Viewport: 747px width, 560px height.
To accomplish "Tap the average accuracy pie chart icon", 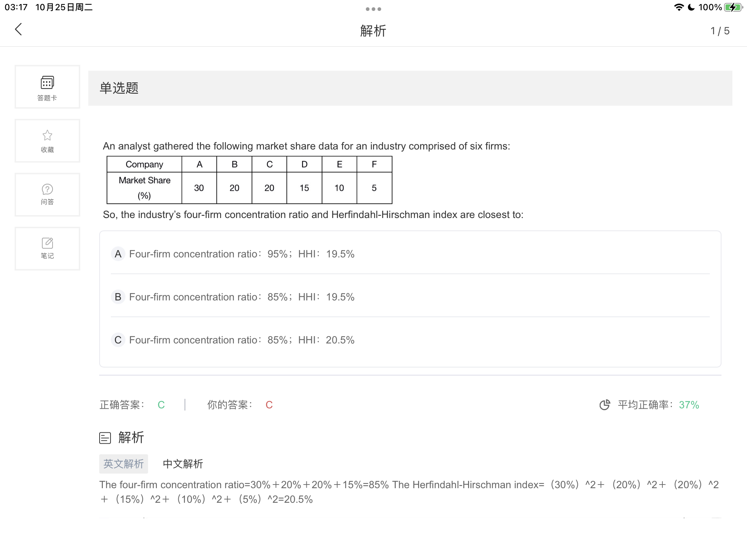I will tap(605, 405).
